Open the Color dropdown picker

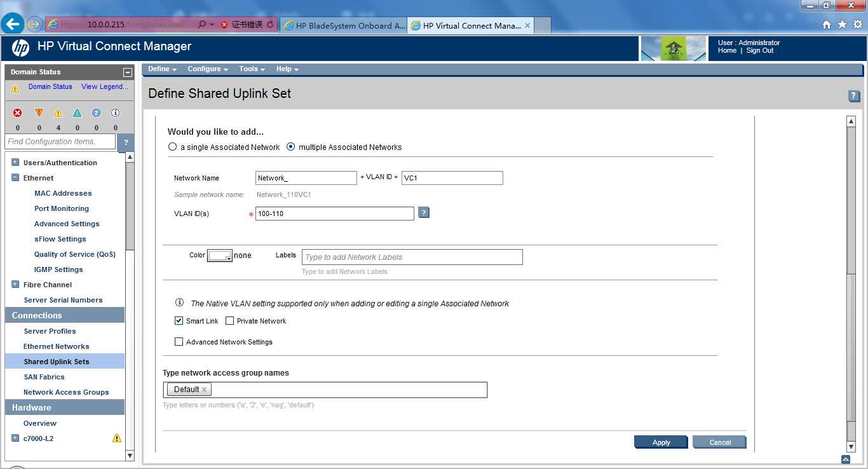[220, 255]
